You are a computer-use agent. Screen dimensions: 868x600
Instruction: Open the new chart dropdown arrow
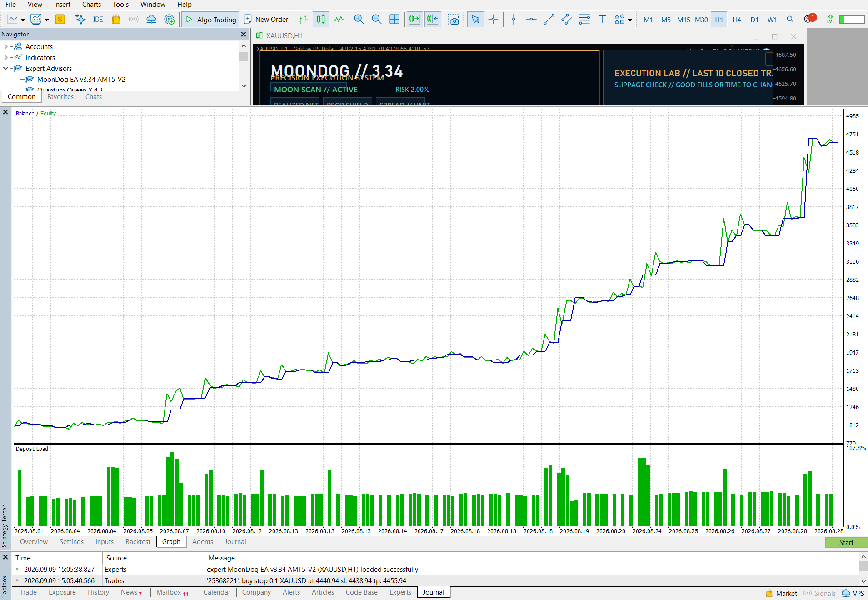23,20
